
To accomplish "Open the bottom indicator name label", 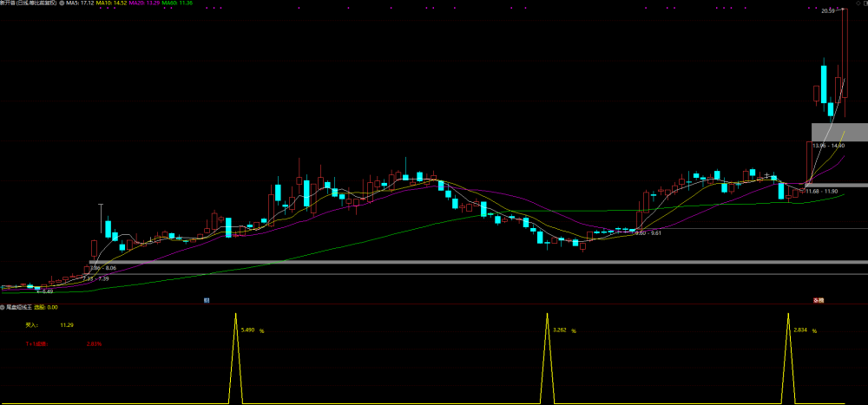I will click(x=19, y=306).
